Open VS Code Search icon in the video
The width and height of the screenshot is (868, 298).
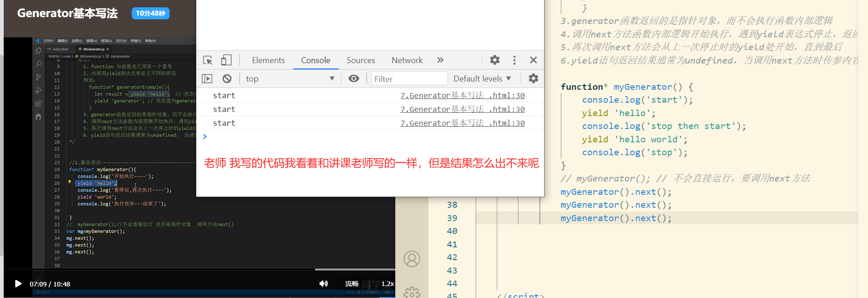click(38, 64)
